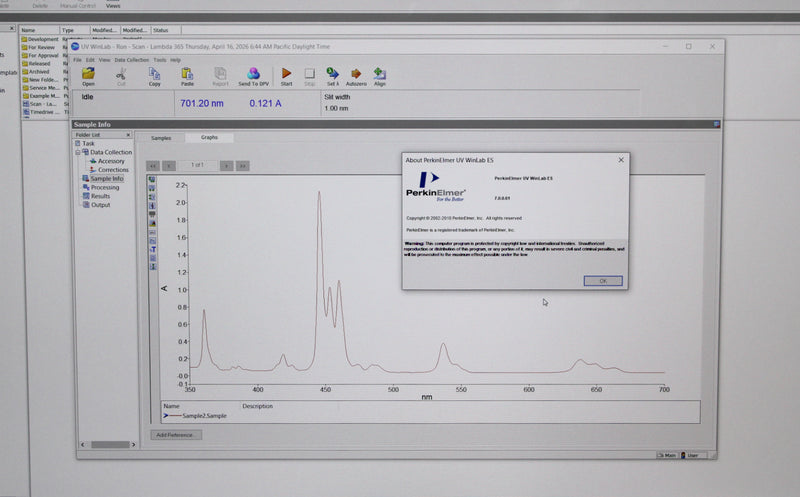Select Output in the Folder List
800x497 pixels.
click(101, 205)
